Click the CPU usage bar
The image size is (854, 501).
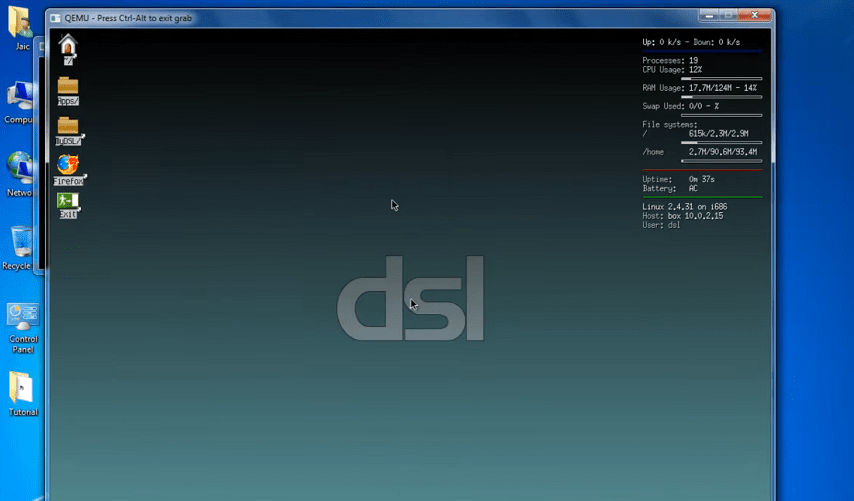tap(721, 79)
